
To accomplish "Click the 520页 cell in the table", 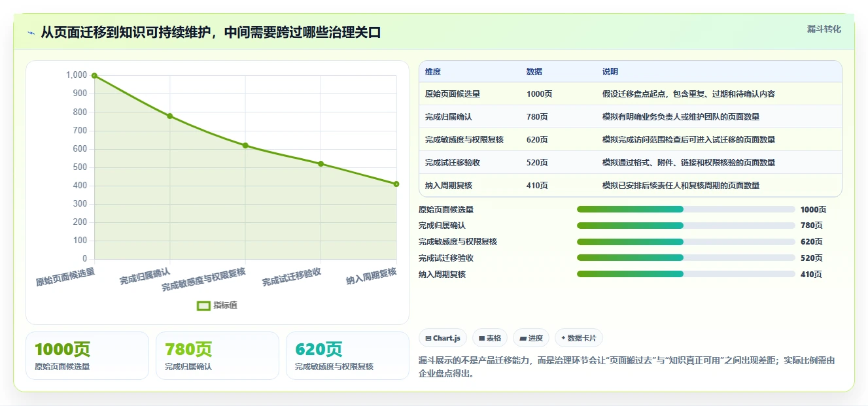I will [538, 163].
